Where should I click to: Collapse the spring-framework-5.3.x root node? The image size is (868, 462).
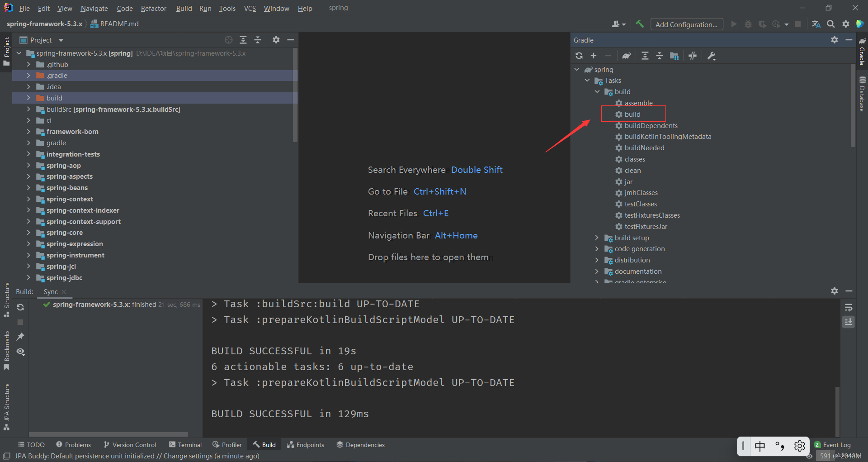[19, 53]
